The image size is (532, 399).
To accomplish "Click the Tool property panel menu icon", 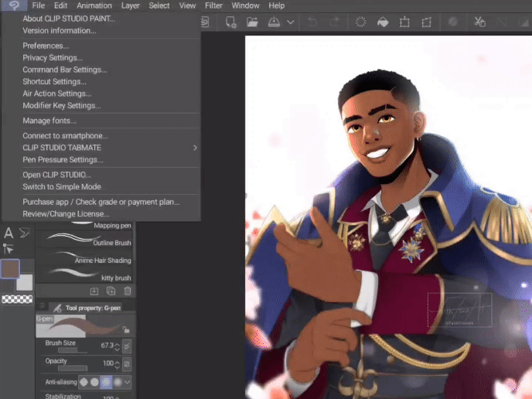I will pos(42,305).
